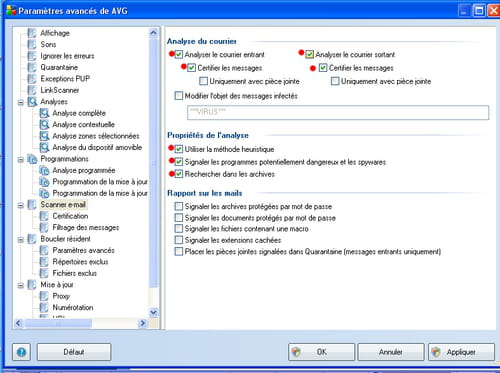Image resolution: width=500 pixels, height=373 pixels.
Task: Uncheck Rechercher dans les archives
Action: click(x=179, y=174)
